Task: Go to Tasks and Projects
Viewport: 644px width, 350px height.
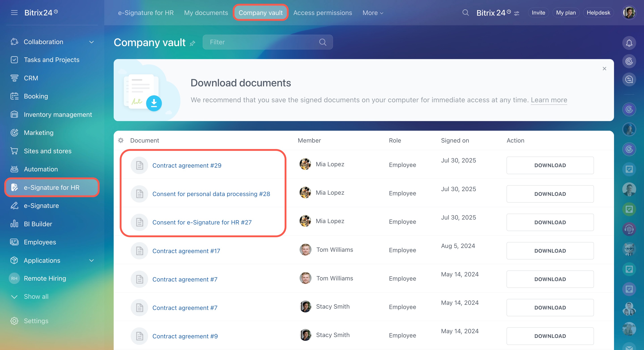Action: [x=52, y=60]
